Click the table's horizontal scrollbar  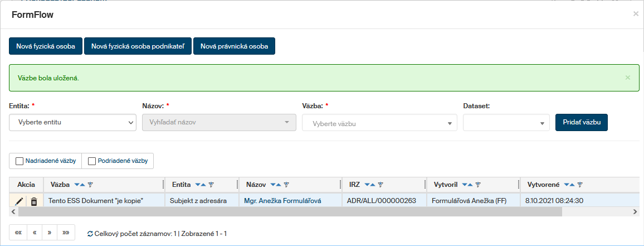point(279,212)
